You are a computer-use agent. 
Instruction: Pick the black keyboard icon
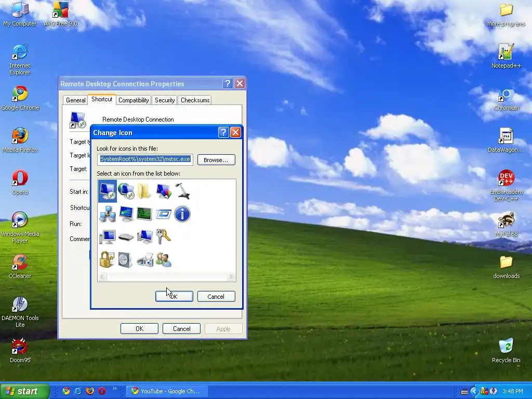pos(126,237)
